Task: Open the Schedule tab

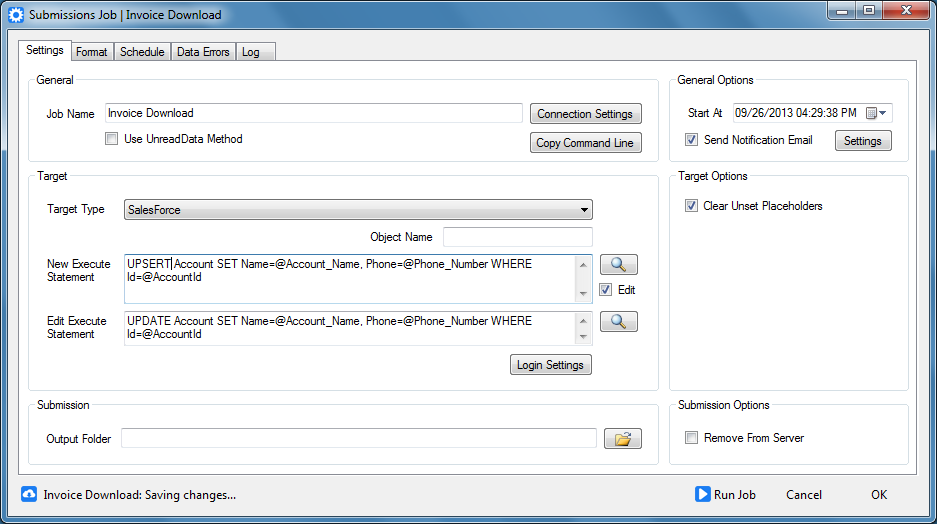Action: tap(142, 52)
